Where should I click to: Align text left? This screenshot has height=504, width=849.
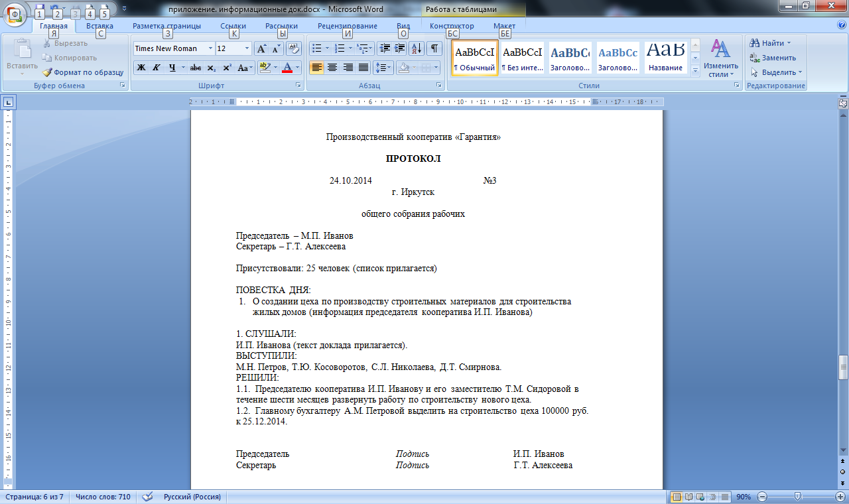pos(317,68)
